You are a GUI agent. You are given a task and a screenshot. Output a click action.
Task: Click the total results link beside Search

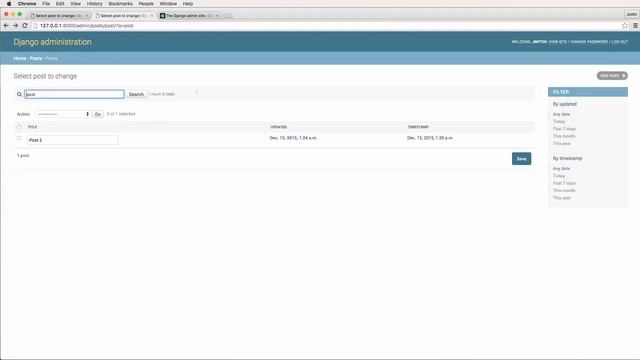point(167,94)
